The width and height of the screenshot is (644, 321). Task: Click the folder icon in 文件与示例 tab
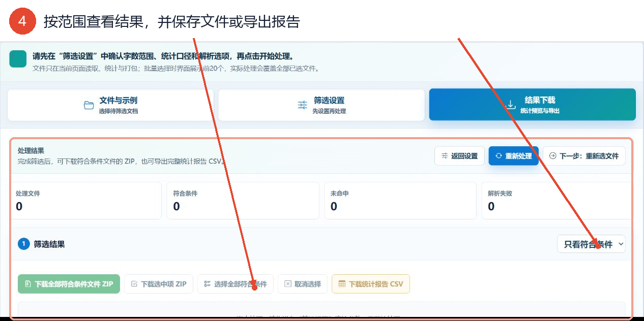89,105
